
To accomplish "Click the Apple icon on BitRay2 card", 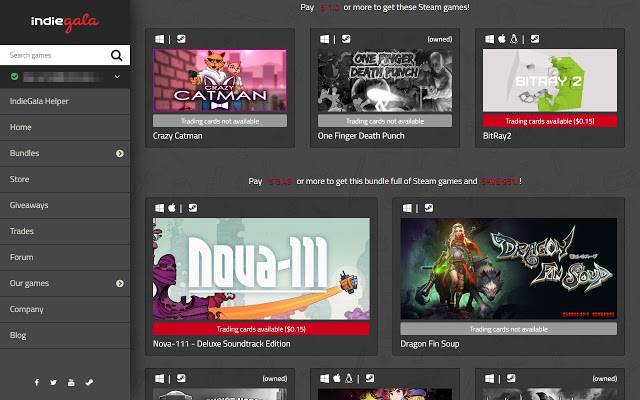I will (502, 39).
